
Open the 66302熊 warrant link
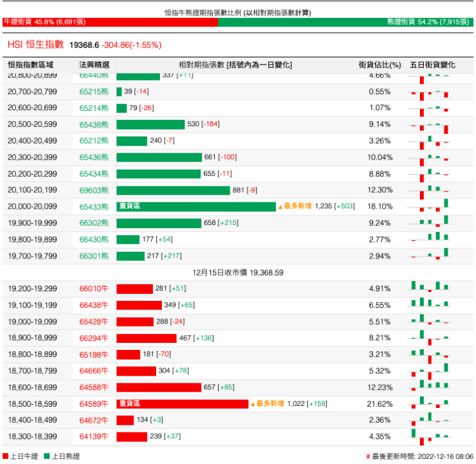pyautogui.click(x=94, y=223)
